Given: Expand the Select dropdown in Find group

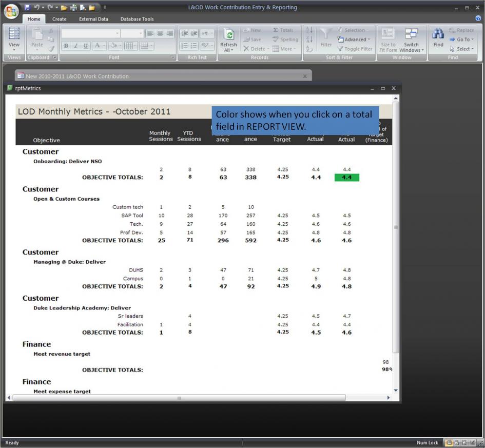Looking at the screenshot, I should pyautogui.click(x=461, y=49).
